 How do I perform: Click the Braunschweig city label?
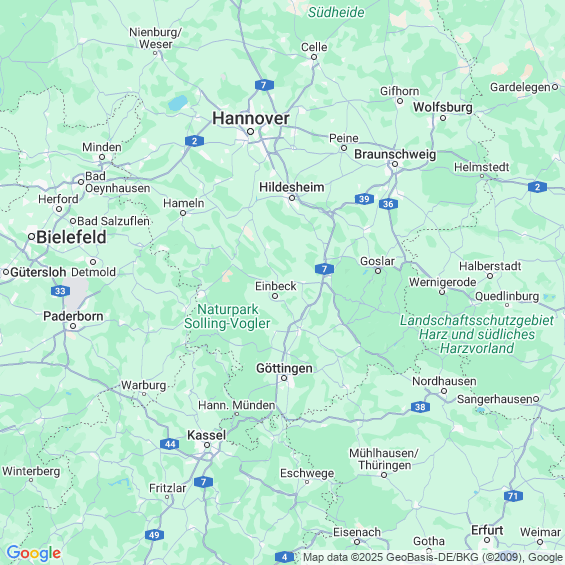pyautogui.click(x=395, y=154)
